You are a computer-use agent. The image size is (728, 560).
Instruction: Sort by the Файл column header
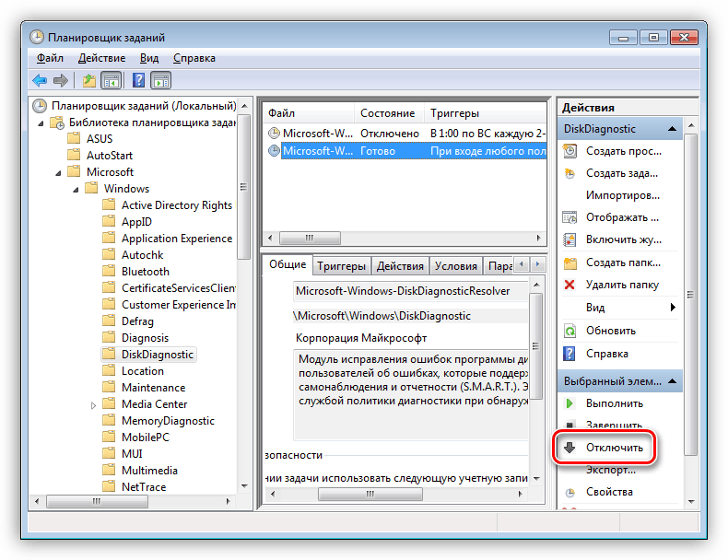pos(309,113)
